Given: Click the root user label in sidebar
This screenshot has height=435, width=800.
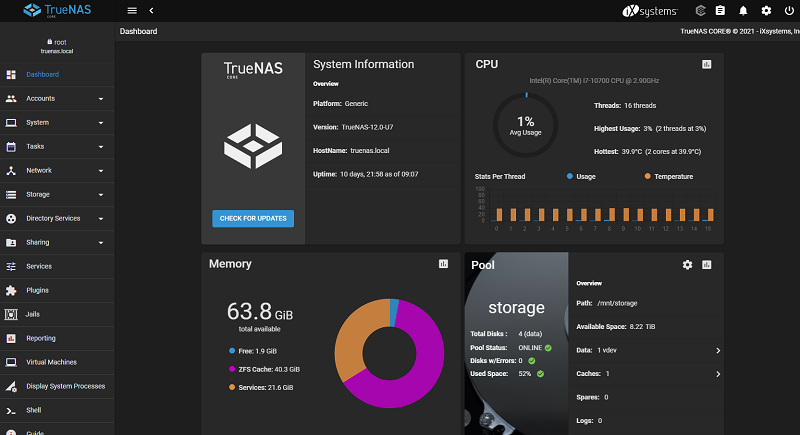Looking at the screenshot, I should pos(57,42).
